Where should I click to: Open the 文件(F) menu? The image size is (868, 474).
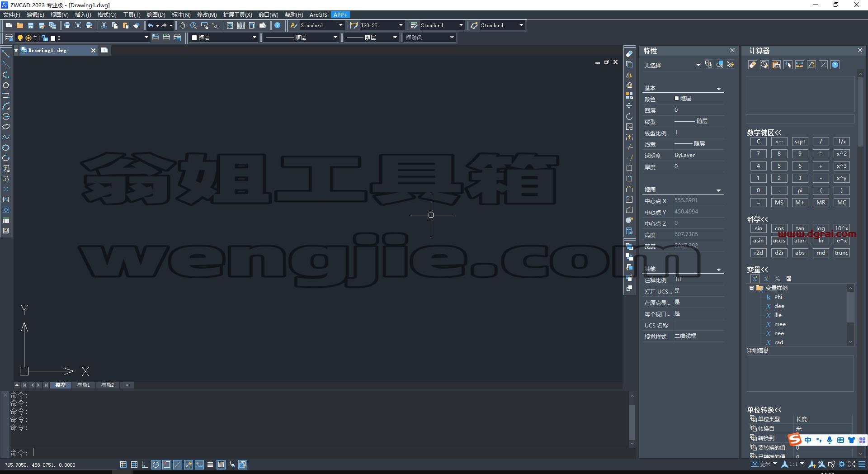coord(12,15)
